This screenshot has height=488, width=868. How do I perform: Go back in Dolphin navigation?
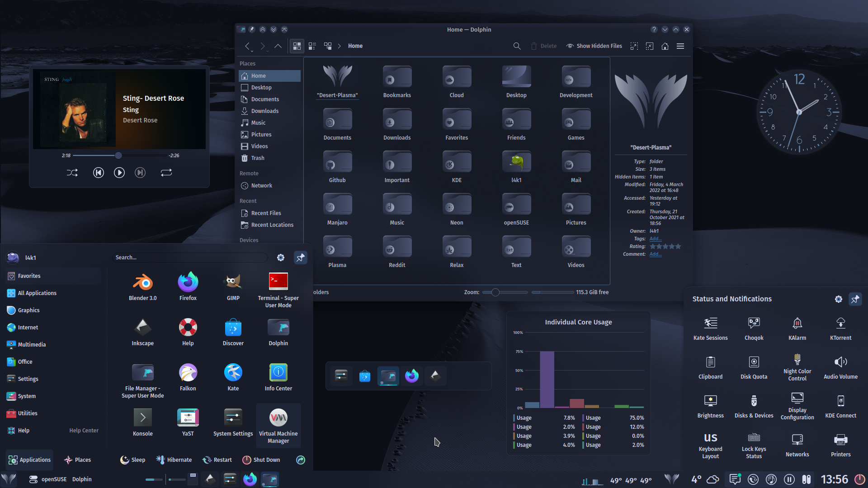(247, 46)
